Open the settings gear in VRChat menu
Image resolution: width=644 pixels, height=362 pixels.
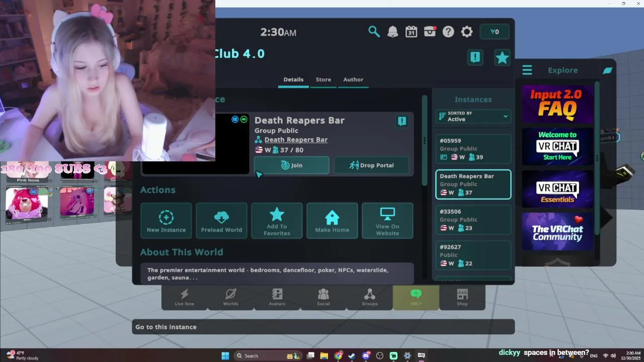click(467, 32)
